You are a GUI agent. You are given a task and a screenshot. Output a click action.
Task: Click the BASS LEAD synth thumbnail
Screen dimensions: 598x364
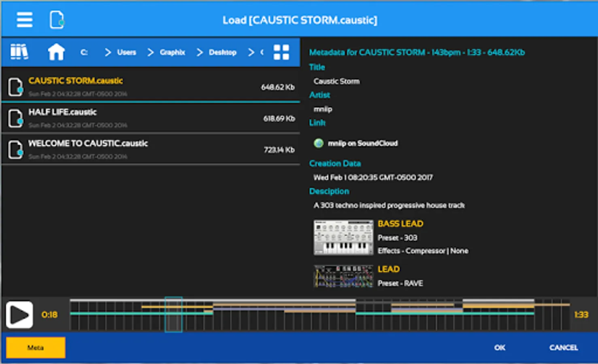tap(343, 237)
